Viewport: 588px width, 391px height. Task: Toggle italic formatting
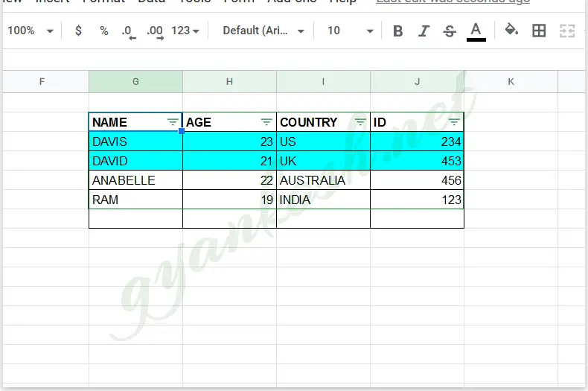tap(424, 31)
